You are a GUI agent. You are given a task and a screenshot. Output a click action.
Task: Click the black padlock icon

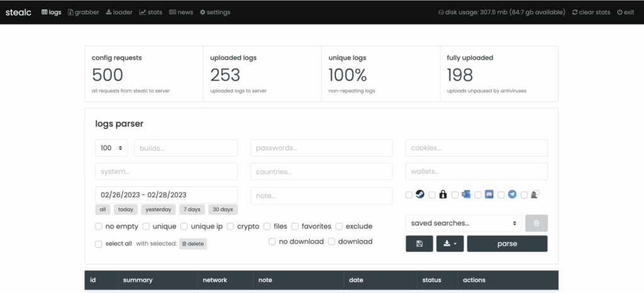tap(443, 194)
